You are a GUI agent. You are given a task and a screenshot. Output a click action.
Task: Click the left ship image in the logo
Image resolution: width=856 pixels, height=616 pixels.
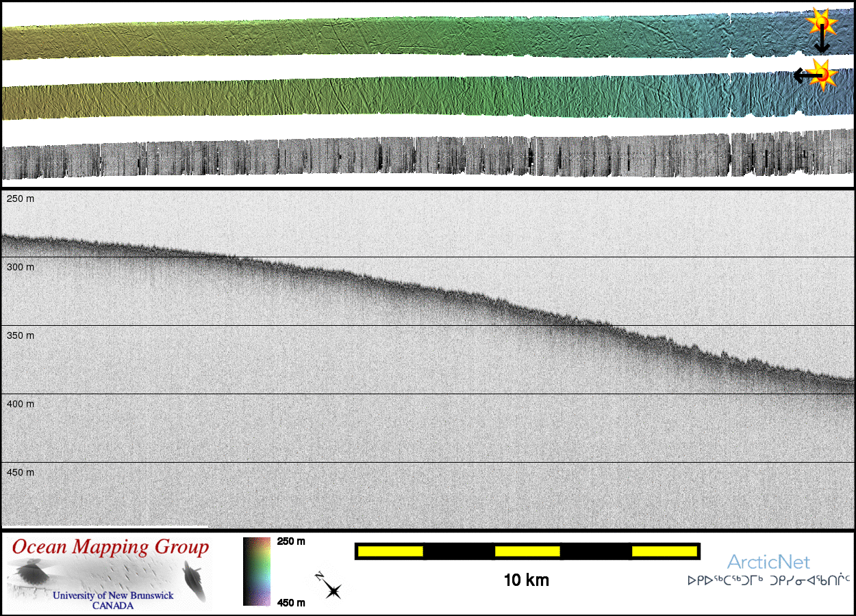click(x=31, y=572)
